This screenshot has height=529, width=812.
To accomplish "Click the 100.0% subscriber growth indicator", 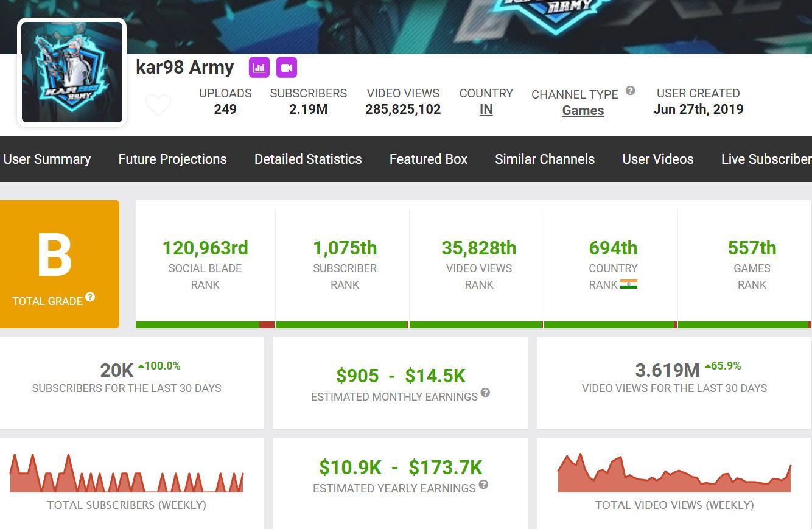I will [159, 366].
